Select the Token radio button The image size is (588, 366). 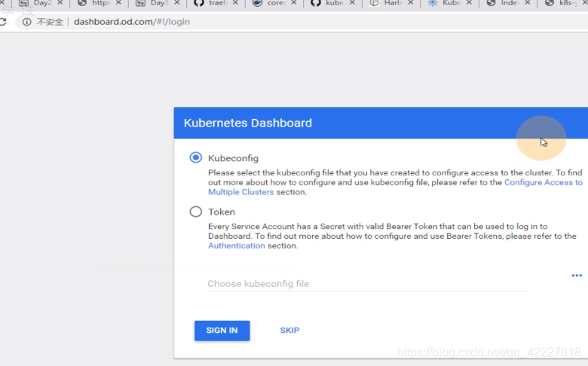pos(195,212)
